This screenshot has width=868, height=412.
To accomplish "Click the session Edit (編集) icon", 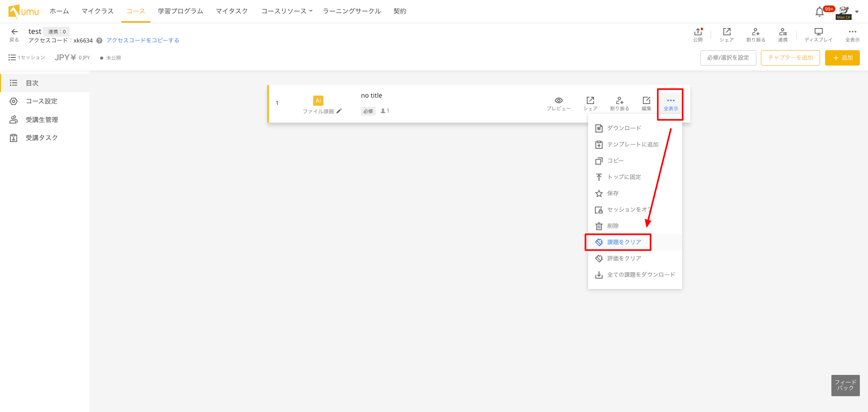I will coord(646,101).
